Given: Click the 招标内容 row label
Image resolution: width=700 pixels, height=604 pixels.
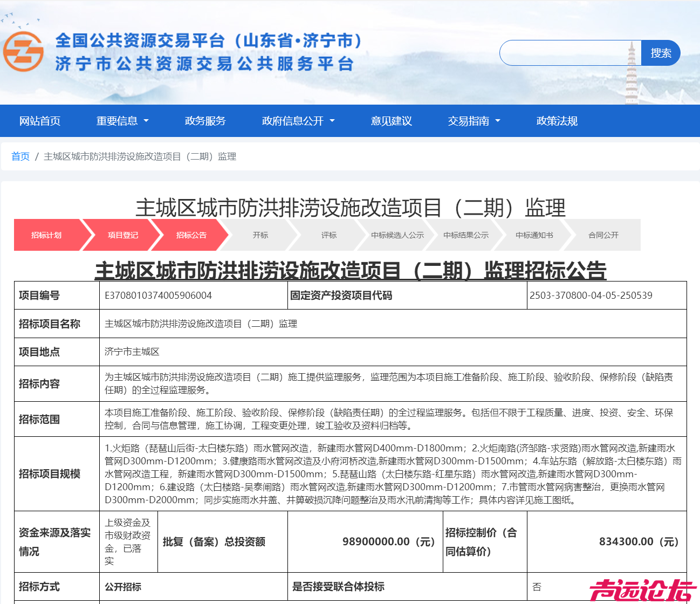Looking at the screenshot, I should pyautogui.click(x=39, y=383).
